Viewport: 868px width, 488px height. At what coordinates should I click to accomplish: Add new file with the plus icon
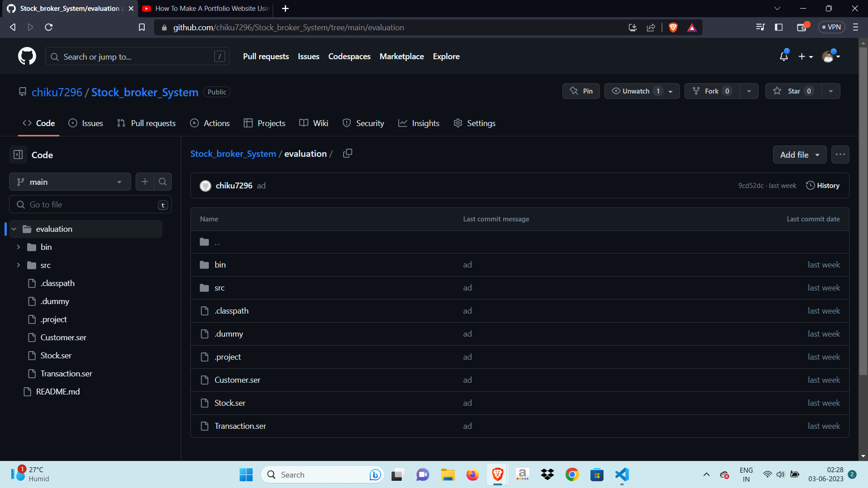tap(145, 182)
